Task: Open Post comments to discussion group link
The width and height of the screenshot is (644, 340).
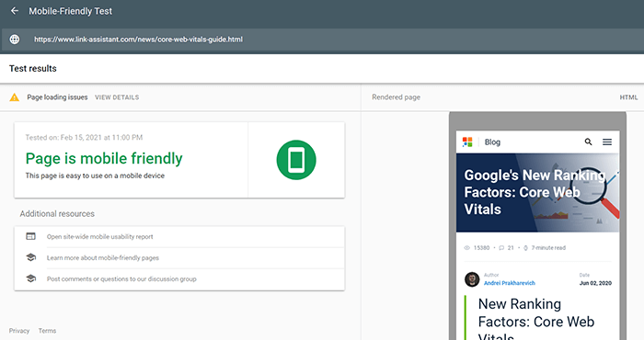Action: (x=121, y=278)
